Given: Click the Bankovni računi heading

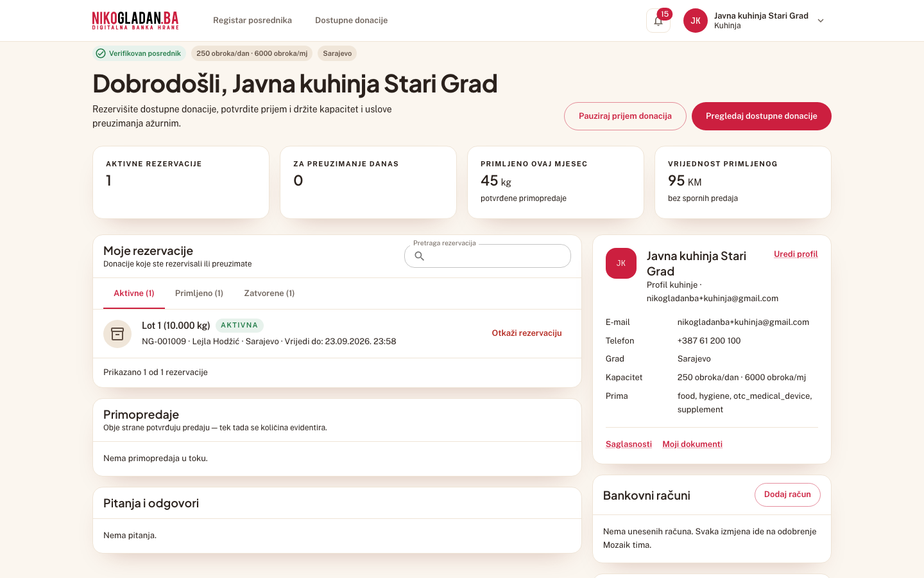Looking at the screenshot, I should (647, 495).
